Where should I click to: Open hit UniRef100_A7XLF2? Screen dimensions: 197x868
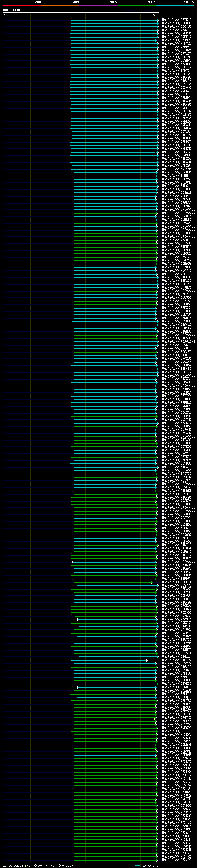[x=176, y=762]
